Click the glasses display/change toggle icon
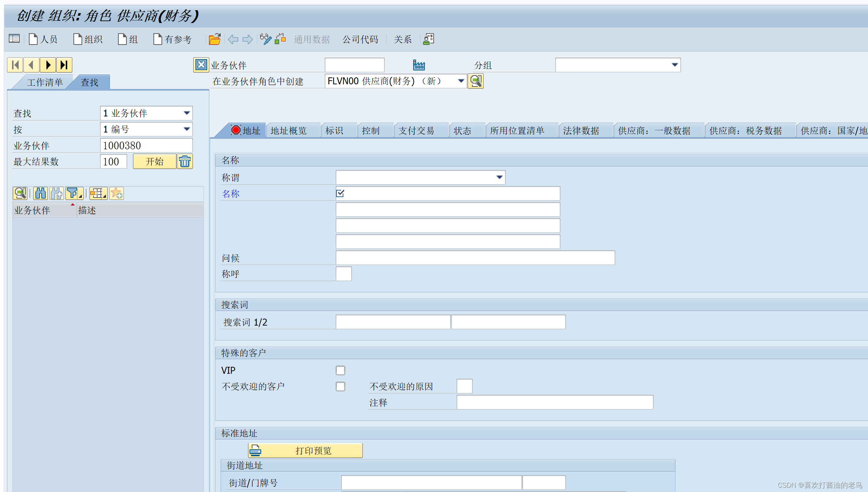This screenshot has width=868, height=492. coord(265,39)
